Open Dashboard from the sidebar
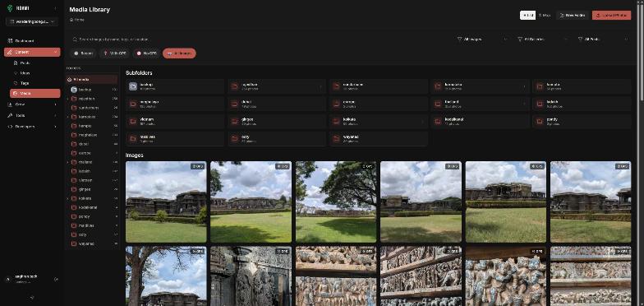644x306 pixels. coord(32,41)
